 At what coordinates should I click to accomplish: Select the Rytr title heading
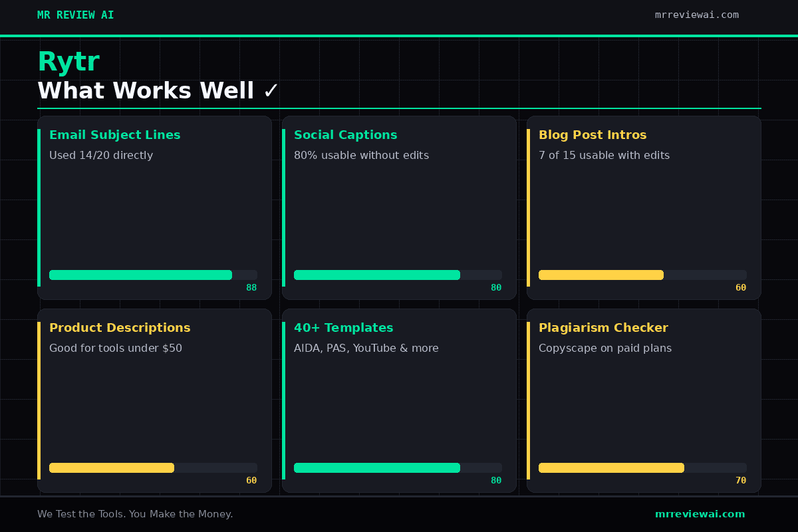(x=68, y=63)
